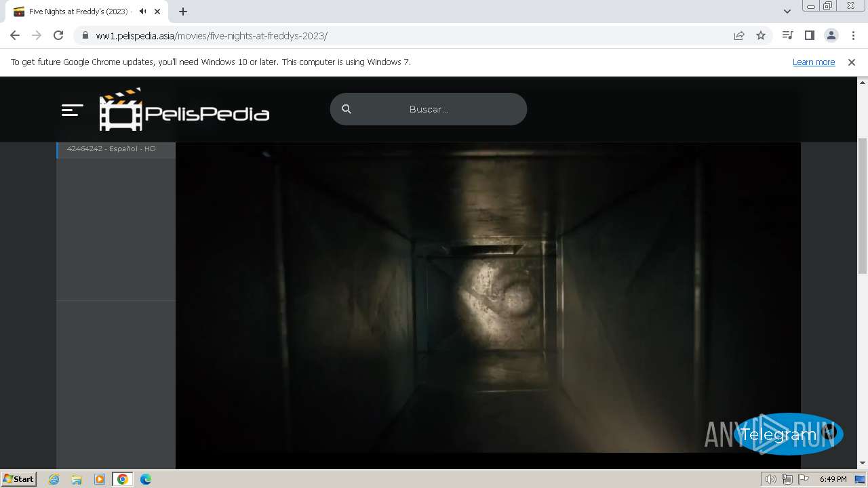Click the pelispedia.asia address bar URL

[x=212, y=36]
